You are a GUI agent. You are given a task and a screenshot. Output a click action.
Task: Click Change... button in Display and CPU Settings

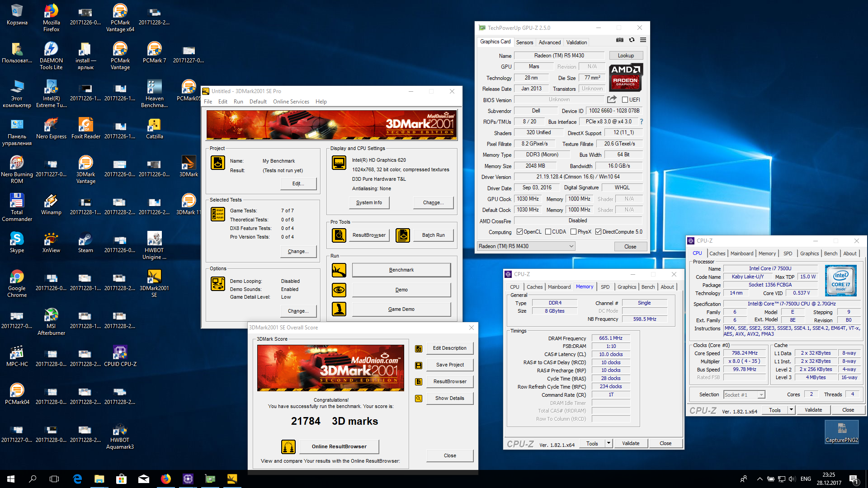[x=433, y=203]
